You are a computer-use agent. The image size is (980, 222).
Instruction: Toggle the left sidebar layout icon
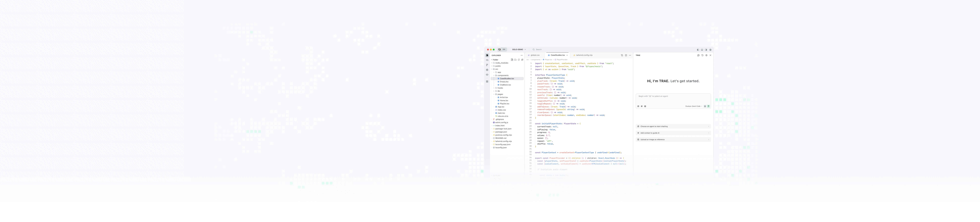click(x=698, y=50)
